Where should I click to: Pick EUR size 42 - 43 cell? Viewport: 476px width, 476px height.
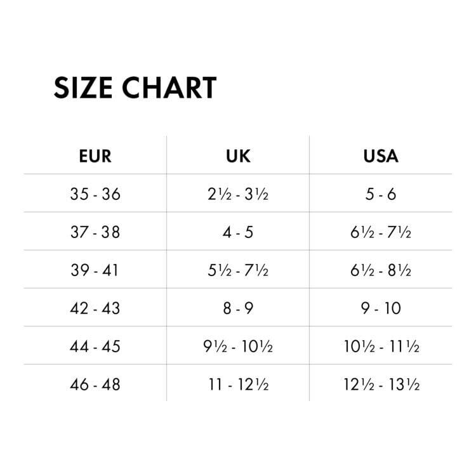click(95, 308)
